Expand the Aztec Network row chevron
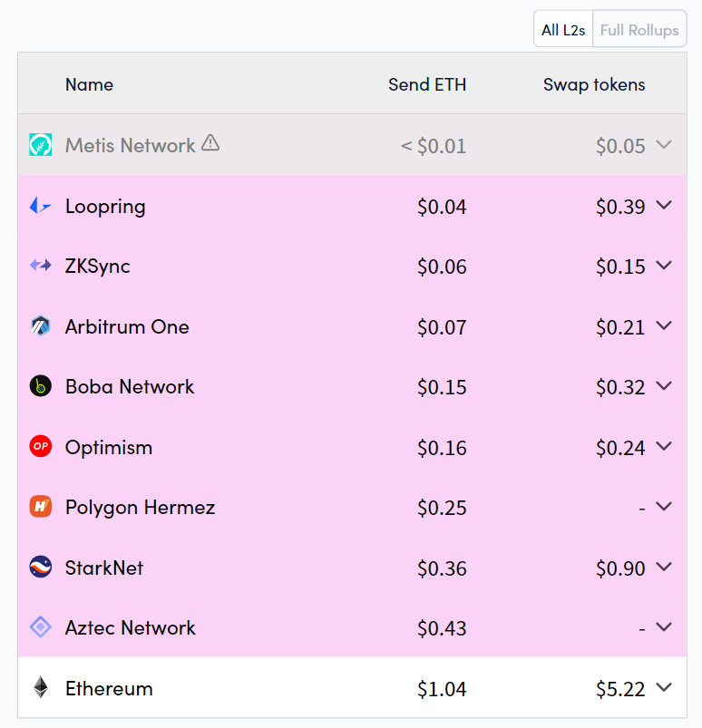The width and height of the screenshot is (702, 728). [664, 626]
